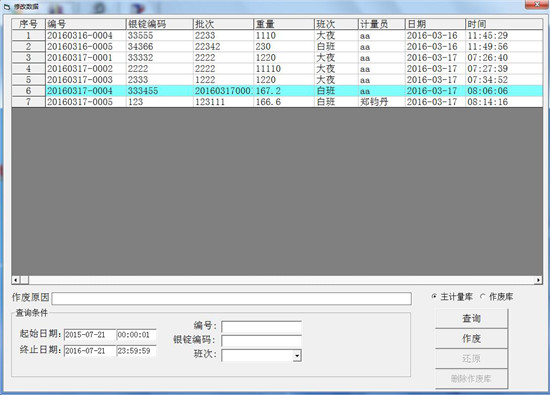Screen dimensions: 550x395
Task: Click the 重量 column header
Action: click(284, 24)
